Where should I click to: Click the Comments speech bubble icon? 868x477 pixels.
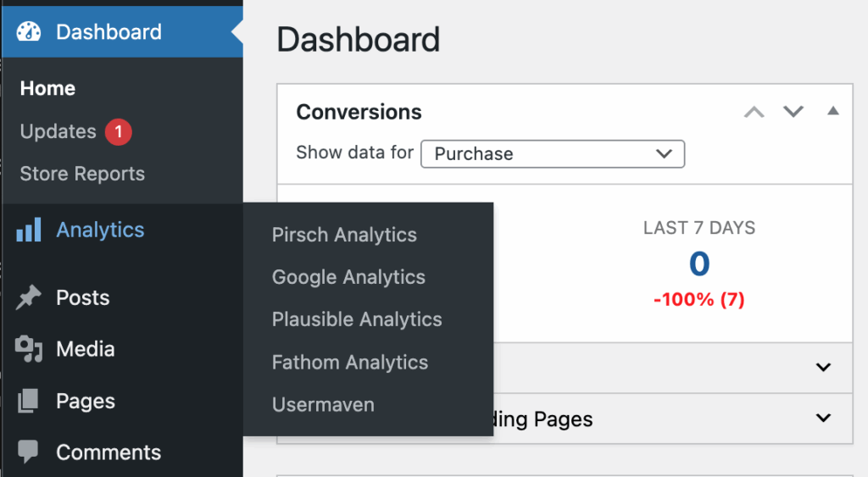click(x=29, y=452)
